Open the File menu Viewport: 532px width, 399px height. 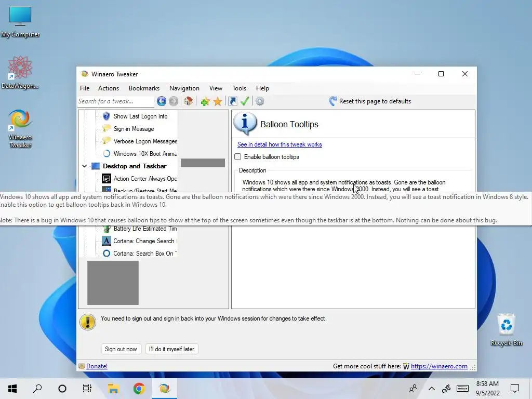pyautogui.click(x=85, y=88)
